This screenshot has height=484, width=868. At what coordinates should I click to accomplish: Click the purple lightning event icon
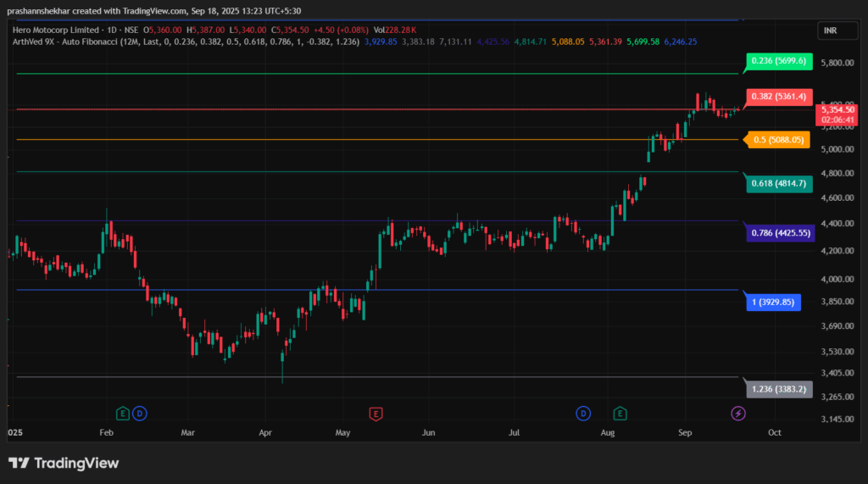(738, 413)
